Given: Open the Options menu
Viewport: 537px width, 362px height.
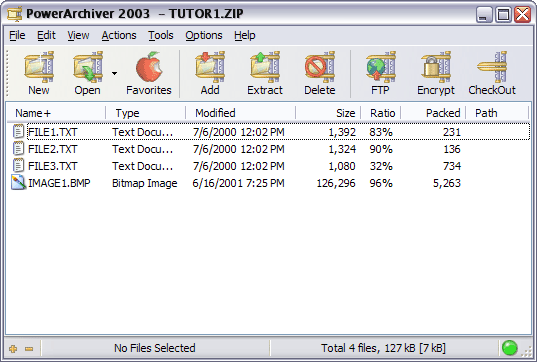Looking at the screenshot, I should click(204, 35).
